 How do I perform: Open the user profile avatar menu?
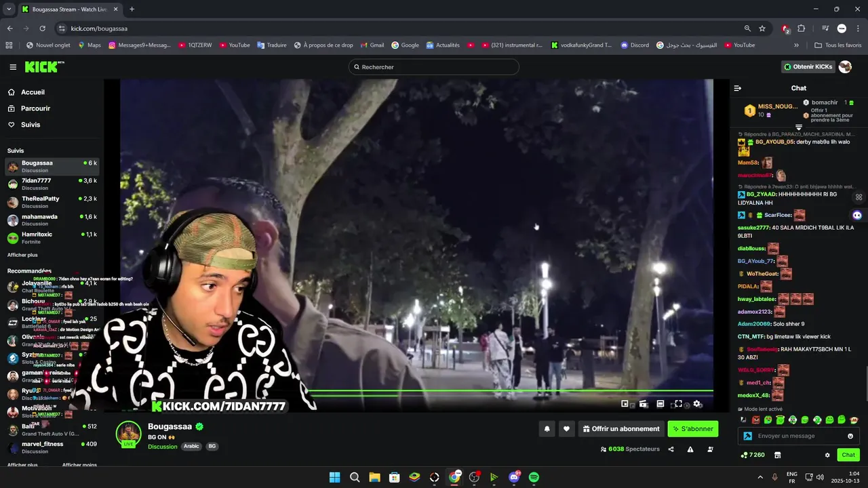tap(845, 67)
